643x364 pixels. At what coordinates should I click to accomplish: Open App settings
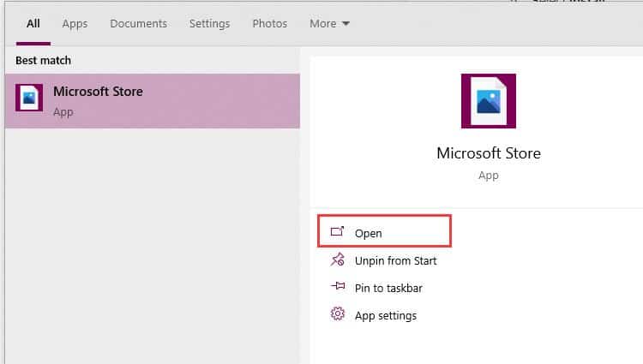384,315
